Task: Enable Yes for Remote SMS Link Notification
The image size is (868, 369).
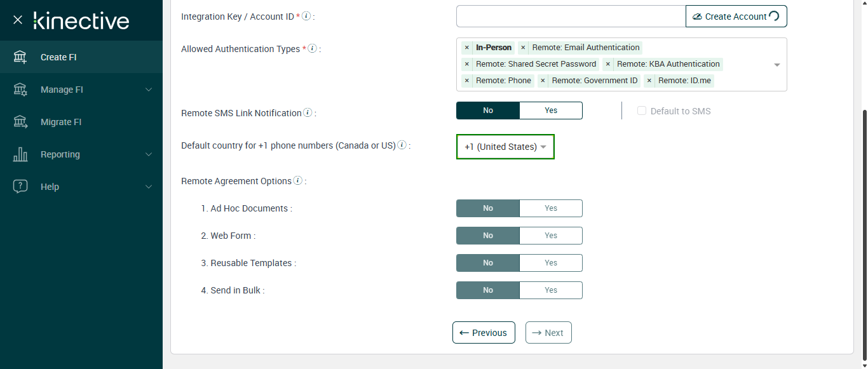Action: pyautogui.click(x=550, y=111)
